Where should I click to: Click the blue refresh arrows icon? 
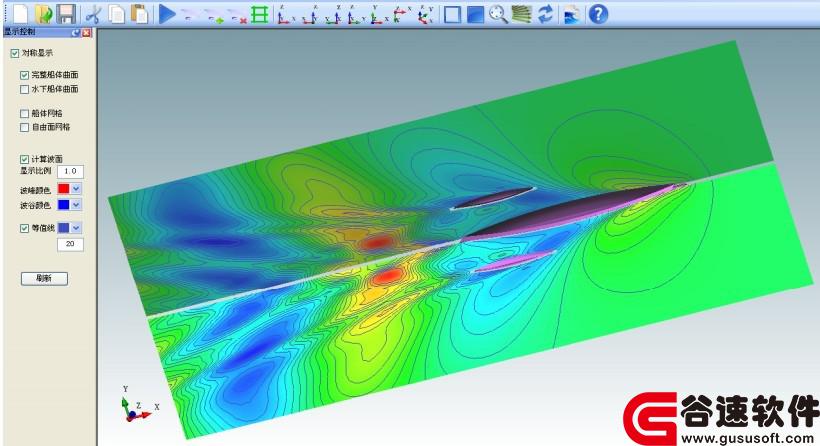point(545,14)
